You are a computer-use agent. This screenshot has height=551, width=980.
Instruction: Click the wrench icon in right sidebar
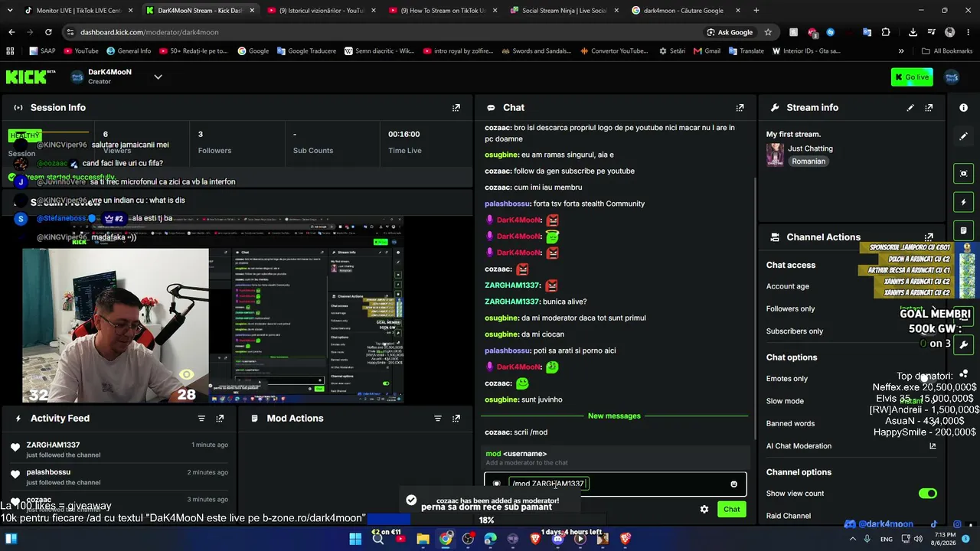(x=964, y=344)
